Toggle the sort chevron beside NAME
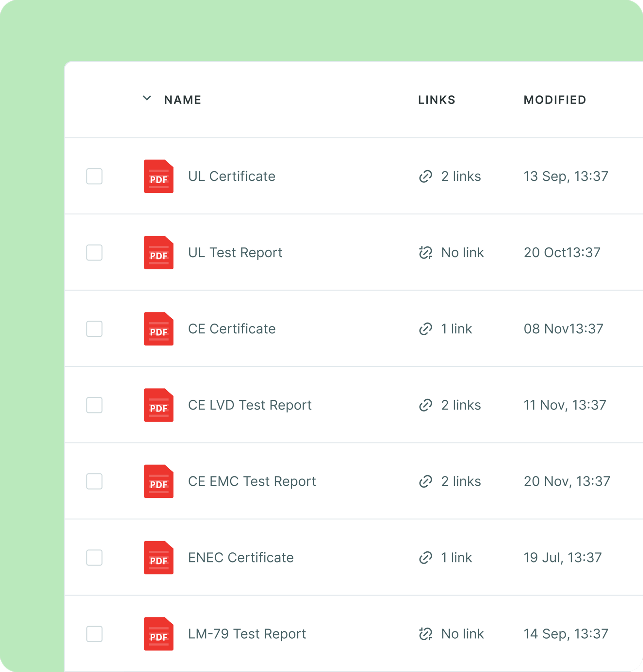Screen dimensions: 643x672 click(x=147, y=98)
